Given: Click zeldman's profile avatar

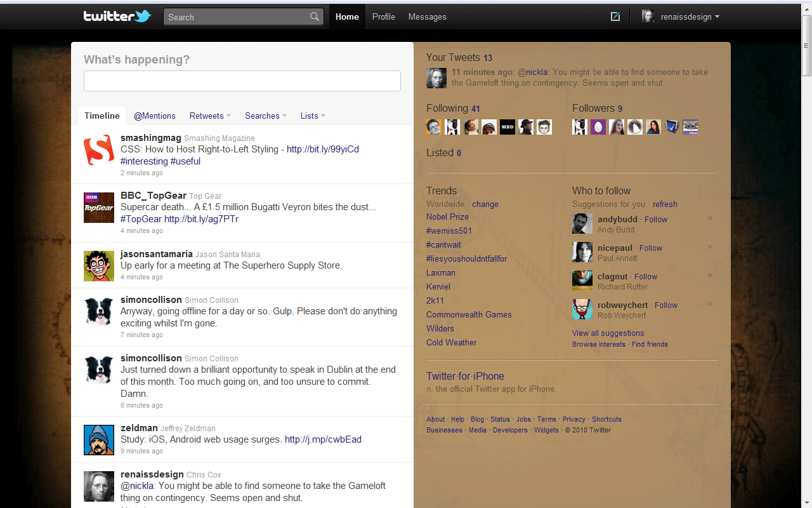Looking at the screenshot, I should click(x=99, y=440).
